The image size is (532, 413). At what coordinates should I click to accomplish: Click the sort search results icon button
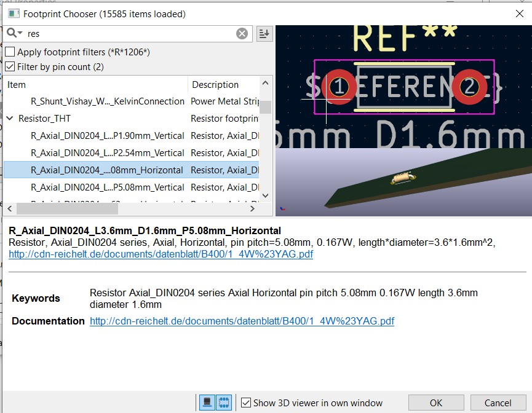click(x=264, y=34)
